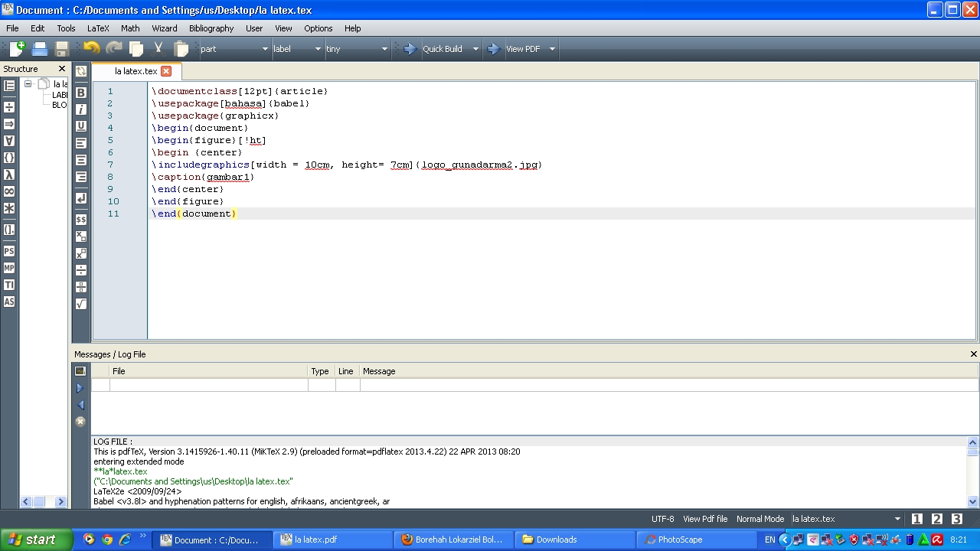Insert math mode with the $$ icon
Image resolution: width=980 pixels, height=551 pixels.
point(80,220)
